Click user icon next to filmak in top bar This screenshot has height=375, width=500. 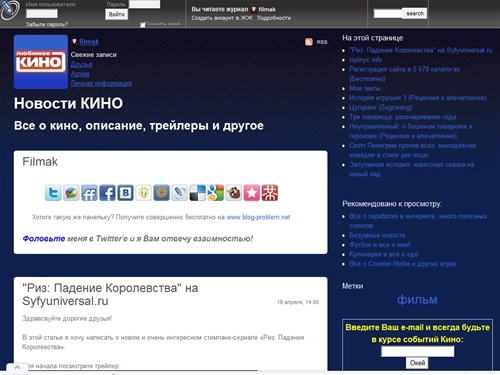pyautogui.click(x=254, y=10)
